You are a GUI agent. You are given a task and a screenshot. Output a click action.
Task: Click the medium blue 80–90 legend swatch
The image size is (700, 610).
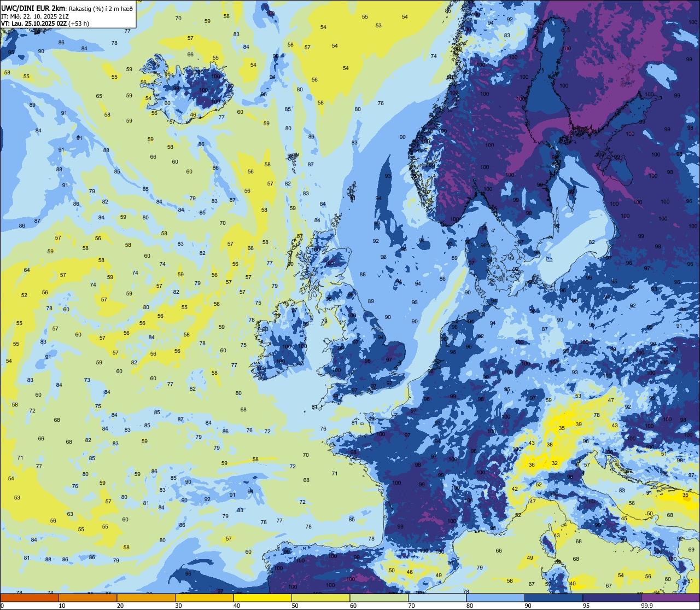pos(495,597)
